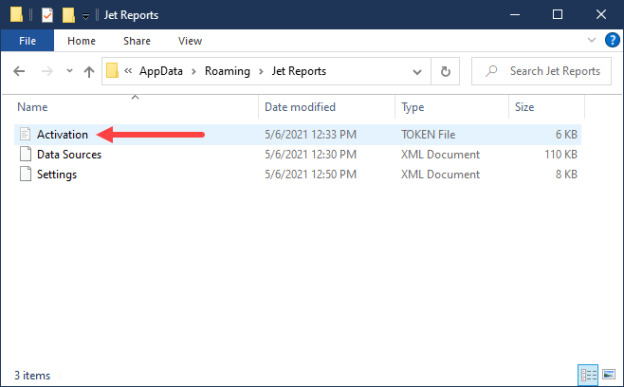Screen dimensions: 624x387
Task: Sort by the Type column header
Action: [x=412, y=107]
